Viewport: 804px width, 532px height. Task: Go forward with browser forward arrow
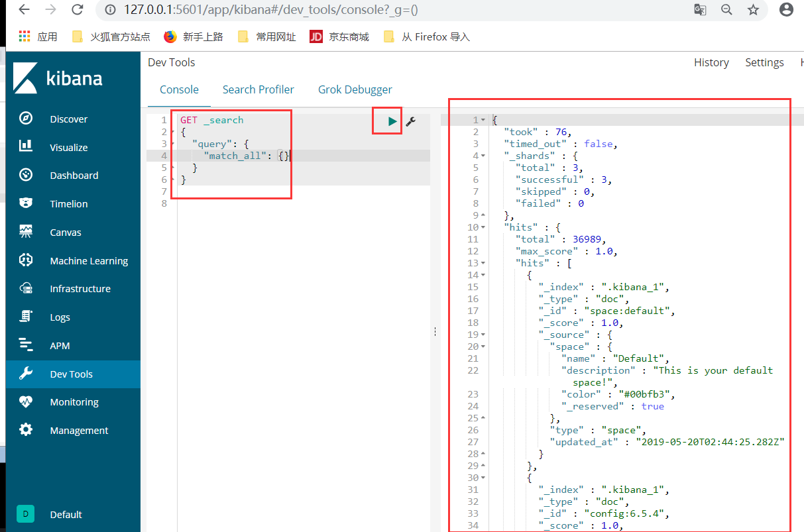pyautogui.click(x=50, y=9)
